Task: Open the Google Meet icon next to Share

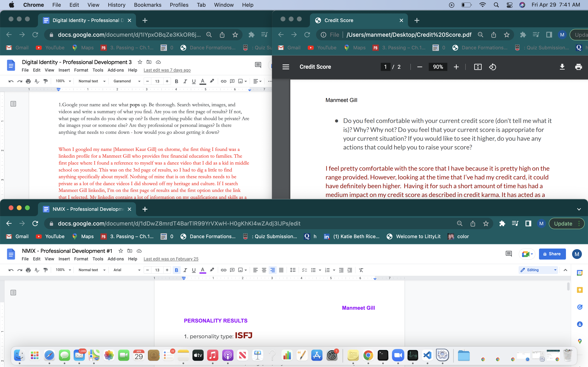Action: 527,254
